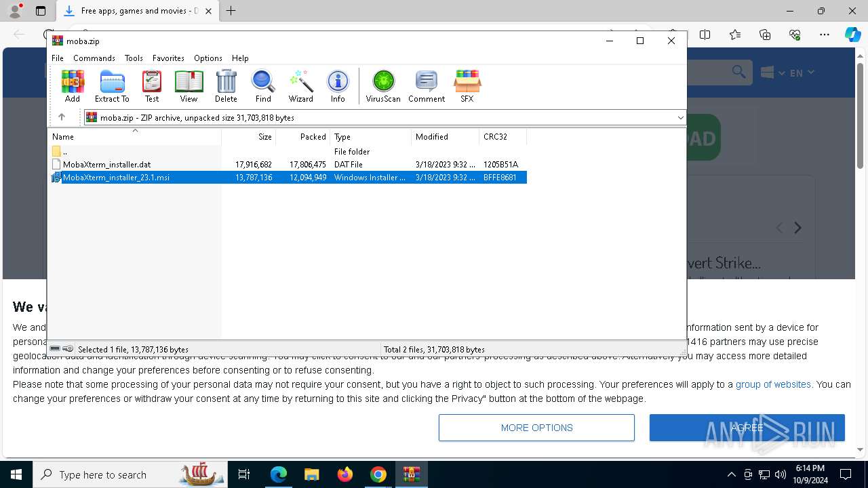868x488 pixels.
Task: Open the Copilot icon in Edge
Action: (x=852, y=35)
